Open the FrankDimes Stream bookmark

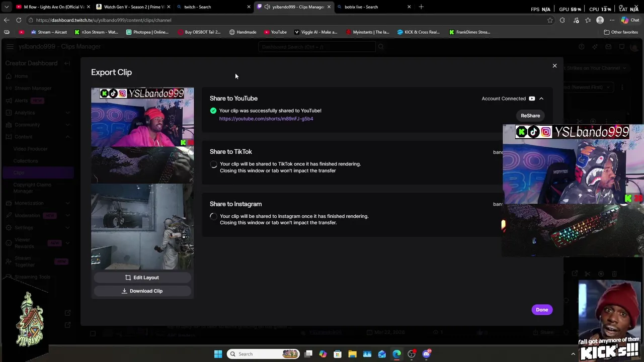[470, 32]
